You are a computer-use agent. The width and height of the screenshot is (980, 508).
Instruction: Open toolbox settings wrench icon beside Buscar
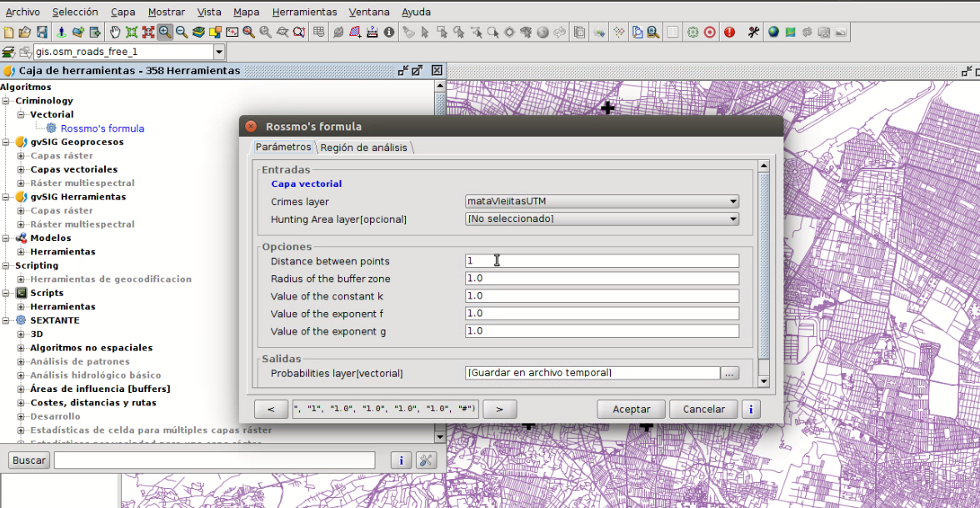click(x=426, y=460)
